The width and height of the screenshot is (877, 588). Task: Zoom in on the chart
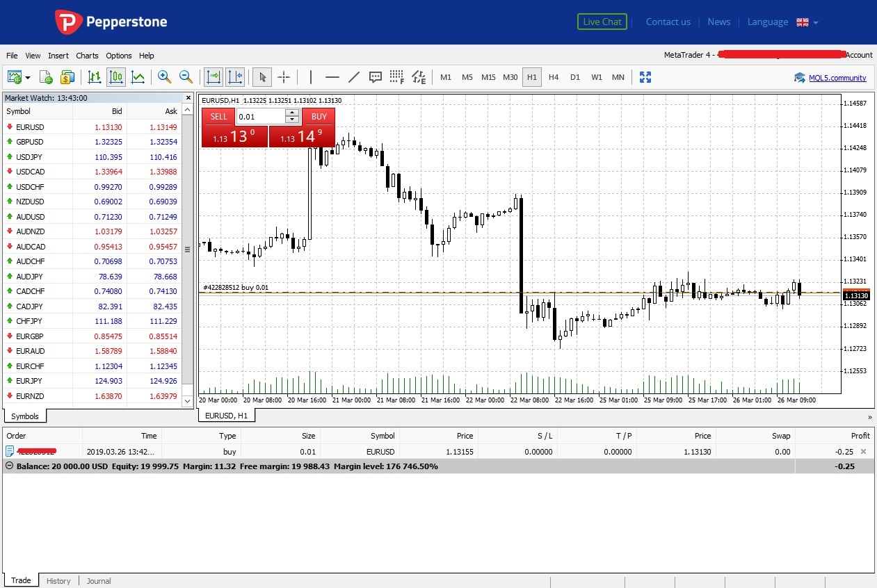165,77
